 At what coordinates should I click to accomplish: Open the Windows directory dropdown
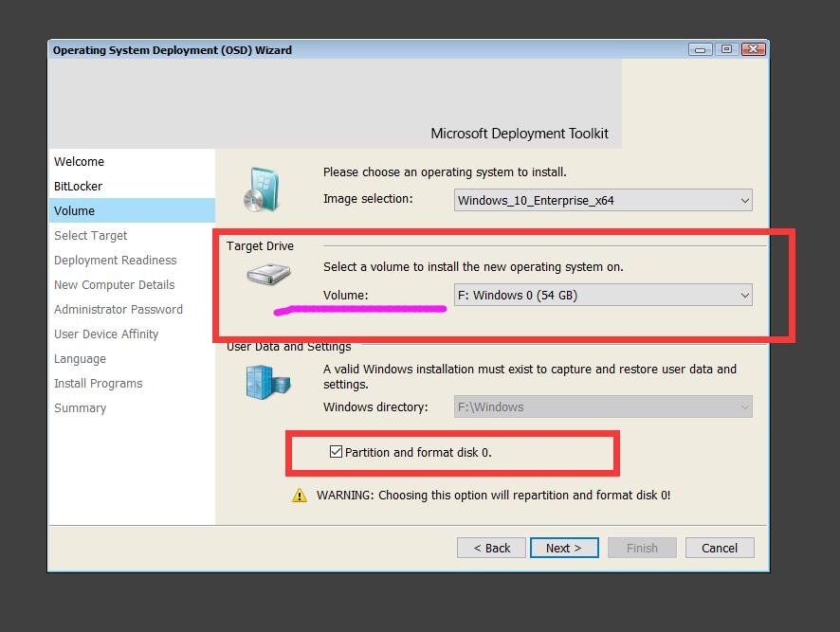[603, 406]
